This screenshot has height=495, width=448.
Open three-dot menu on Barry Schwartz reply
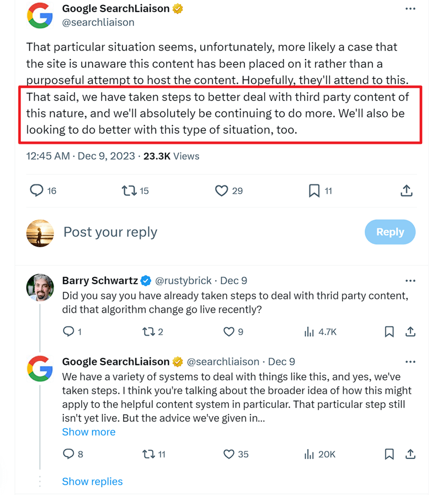(x=410, y=281)
